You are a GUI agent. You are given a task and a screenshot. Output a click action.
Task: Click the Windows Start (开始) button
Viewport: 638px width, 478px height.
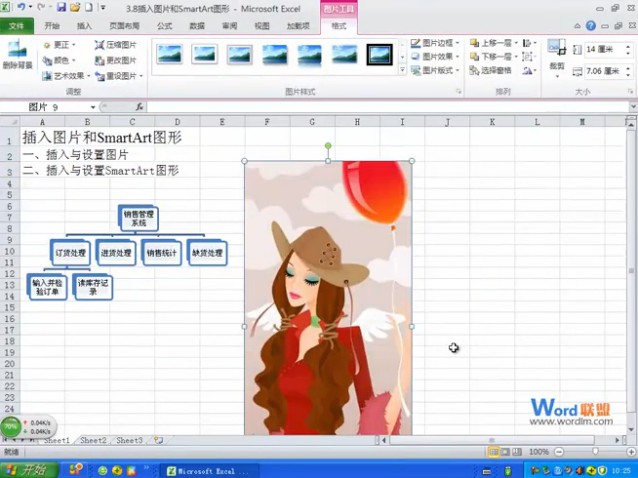28,470
